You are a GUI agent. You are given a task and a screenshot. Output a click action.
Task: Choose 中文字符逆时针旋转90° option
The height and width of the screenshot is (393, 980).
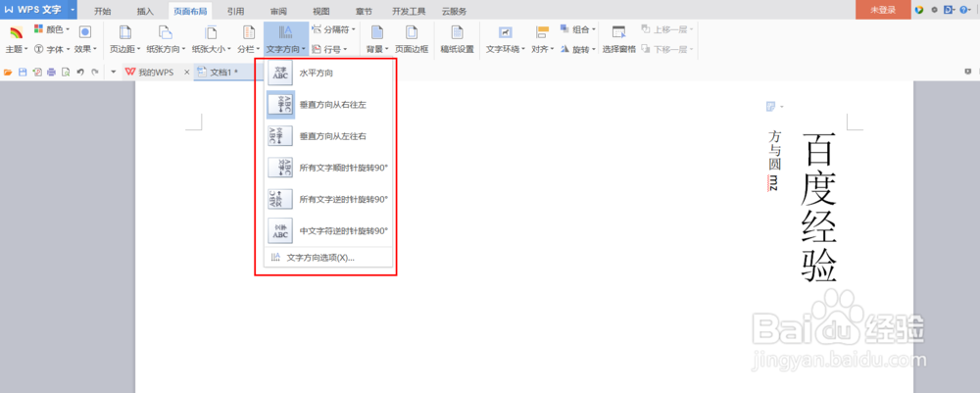[328, 230]
